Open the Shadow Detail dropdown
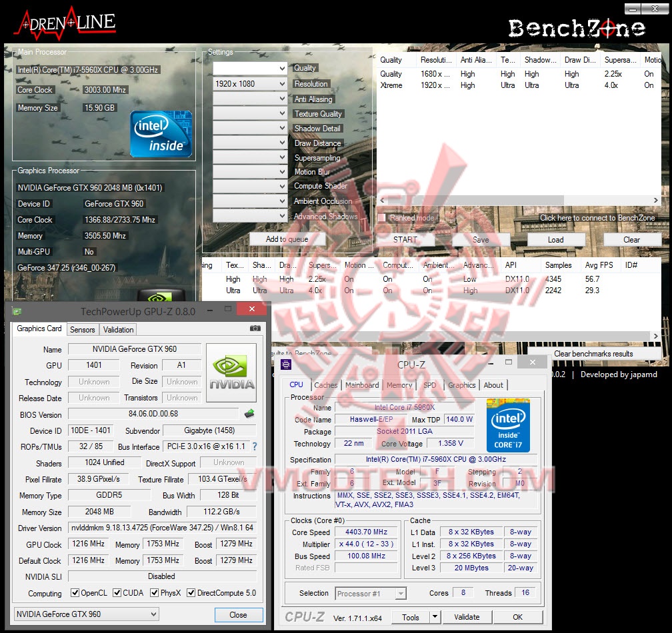The width and height of the screenshot is (672, 633). click(250, 128)
